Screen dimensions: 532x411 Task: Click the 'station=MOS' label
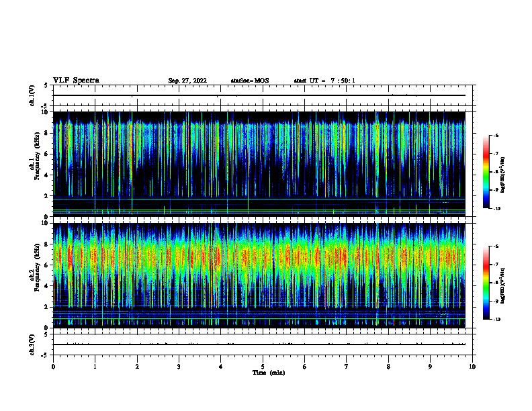point(250,81)
